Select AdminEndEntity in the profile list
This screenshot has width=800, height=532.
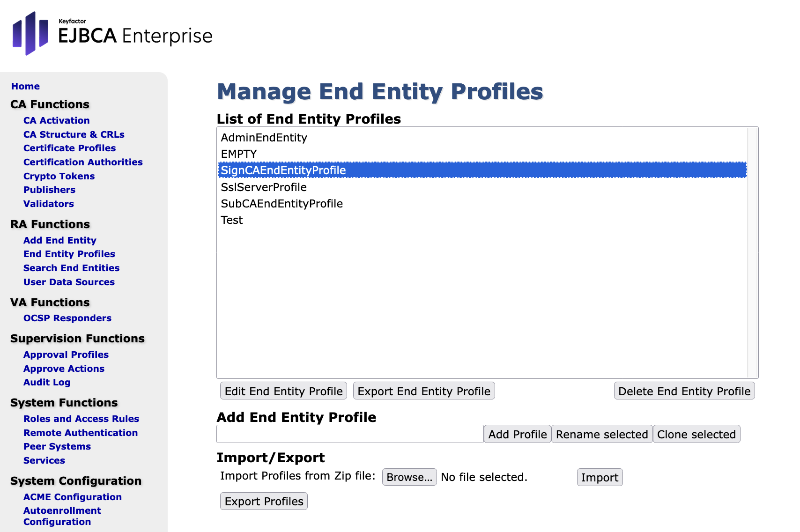click(x=264, y=138)
